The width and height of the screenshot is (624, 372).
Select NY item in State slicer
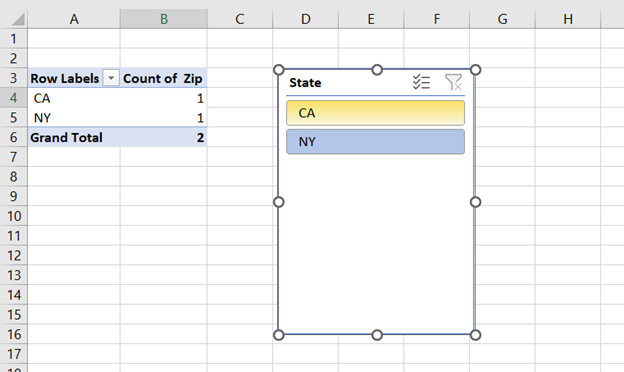tap(375, 142)
